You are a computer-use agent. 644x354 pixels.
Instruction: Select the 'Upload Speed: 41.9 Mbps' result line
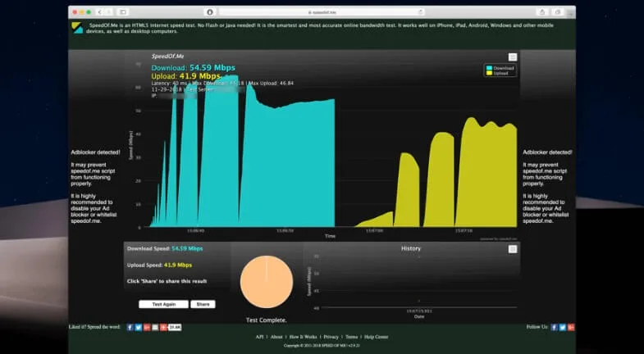pyautogui.click(x=159, y=265)
